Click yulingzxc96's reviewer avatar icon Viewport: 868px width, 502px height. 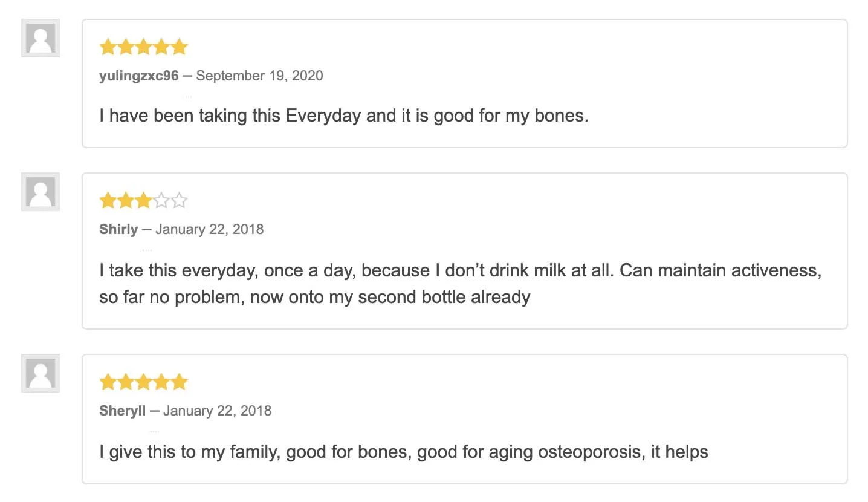tap(40, 38)
